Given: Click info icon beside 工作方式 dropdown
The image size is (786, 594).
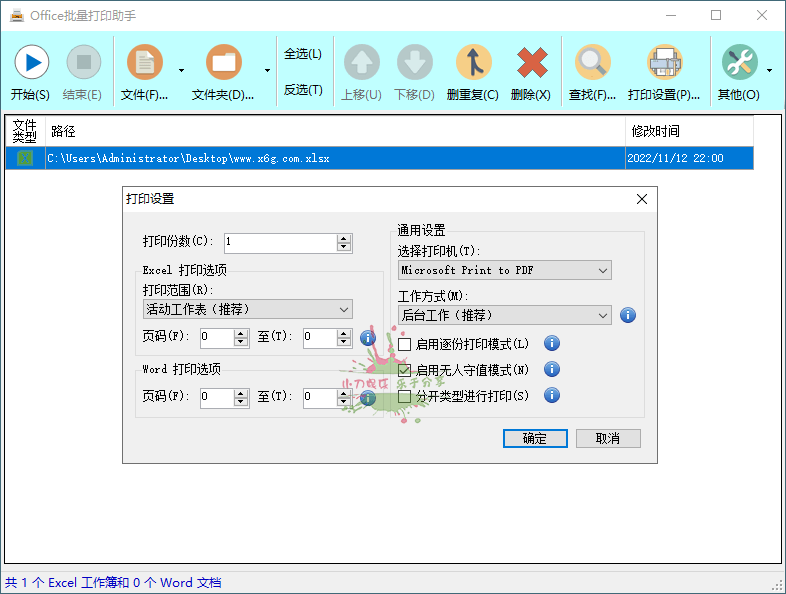Looking at the screenshot, I should pos(628,315).
